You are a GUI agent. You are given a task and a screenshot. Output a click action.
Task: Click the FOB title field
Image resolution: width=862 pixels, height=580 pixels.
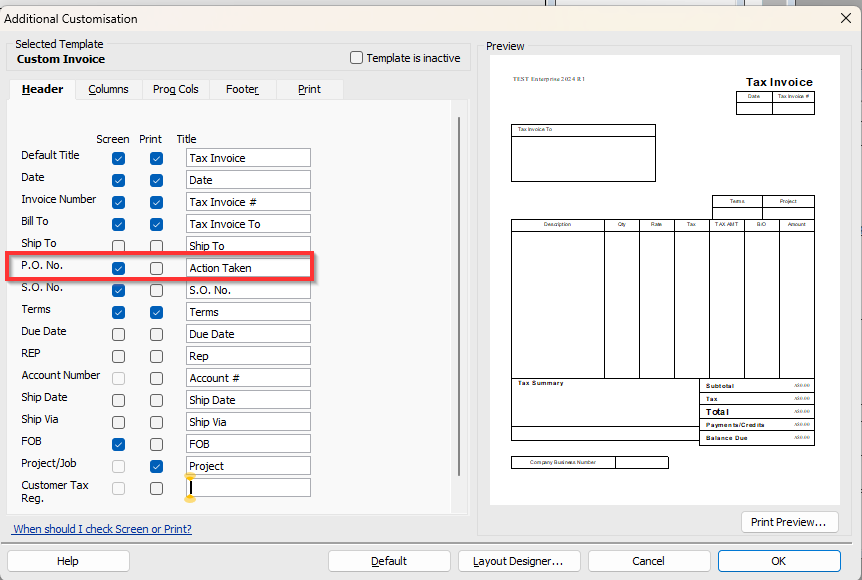248,444
